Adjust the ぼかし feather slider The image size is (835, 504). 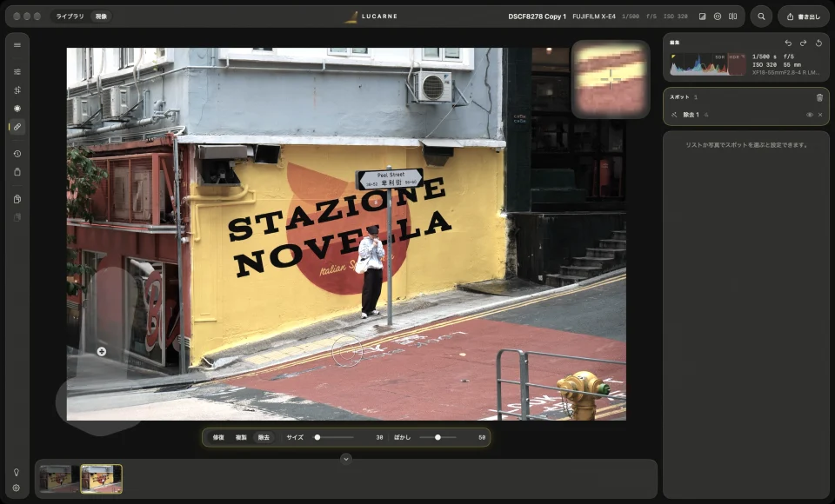tap(438, 437)
